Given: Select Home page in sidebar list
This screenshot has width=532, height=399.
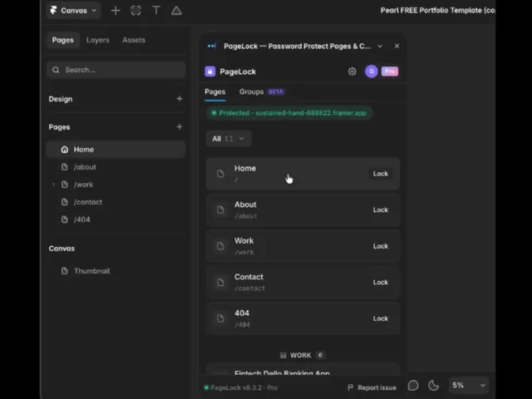Looking at the screenshot, I should (x=116, y=150).
